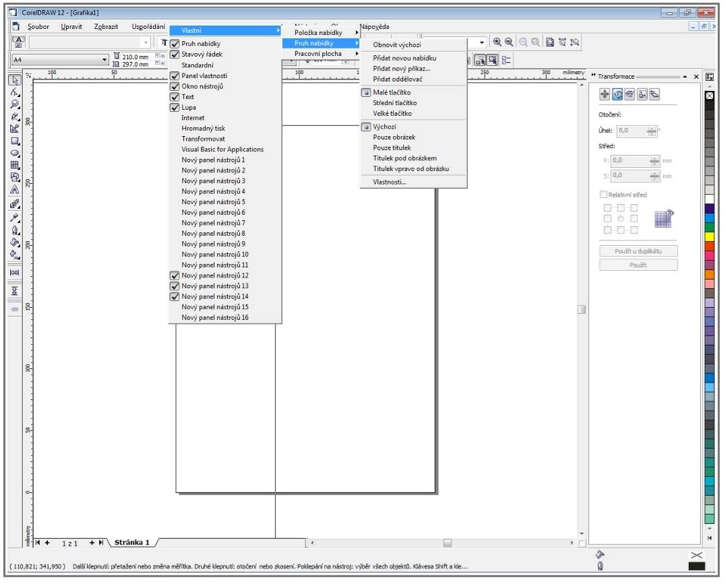Click the Zoom to Page icon
This screenshot has width=728, height=584.
coord(550,42)
